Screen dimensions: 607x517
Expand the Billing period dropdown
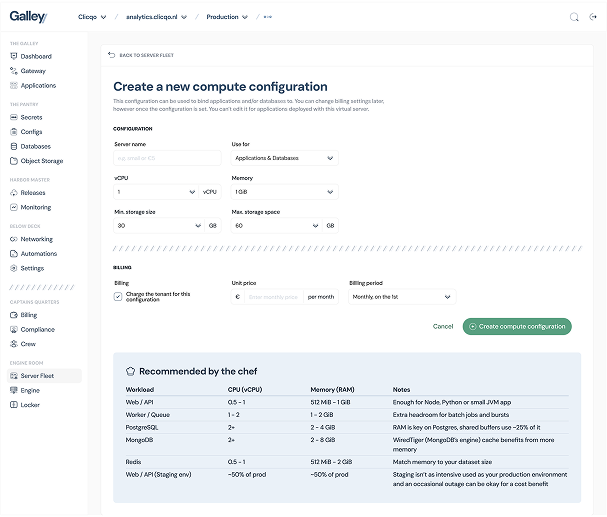pos(401,297)
